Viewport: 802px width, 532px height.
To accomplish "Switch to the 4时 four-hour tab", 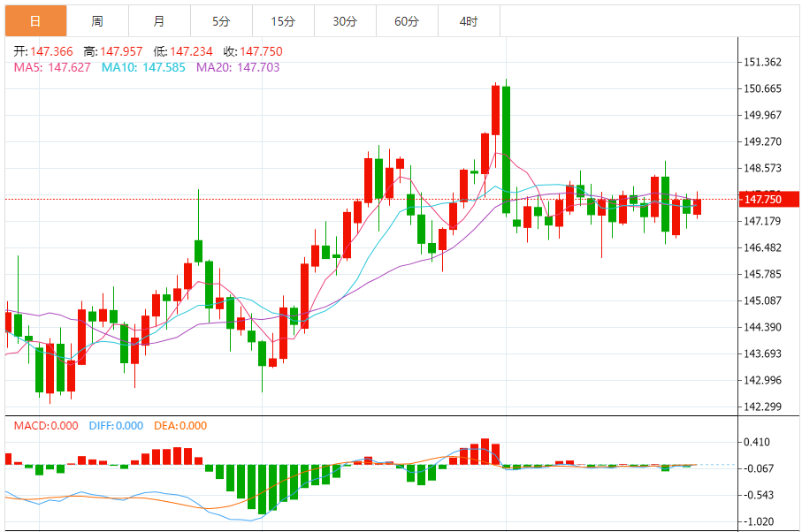I will click(x=469, y=21).
